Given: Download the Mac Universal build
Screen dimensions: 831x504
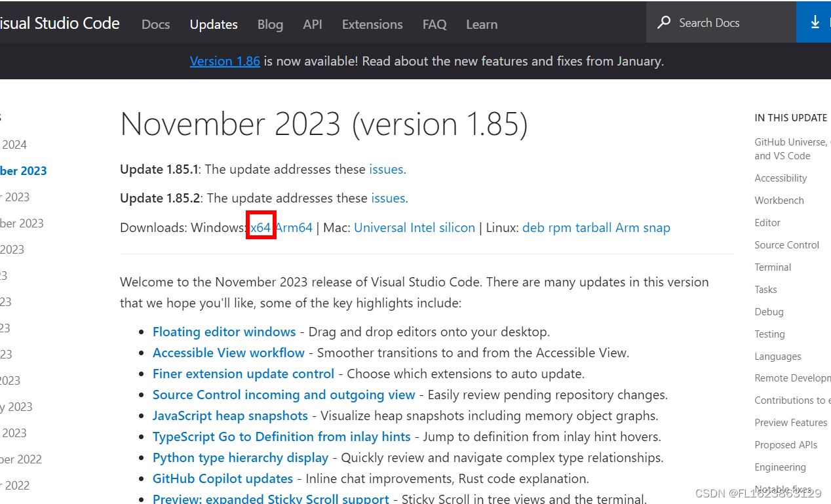Looking at the screenshot, I should (x=380, y=227).
